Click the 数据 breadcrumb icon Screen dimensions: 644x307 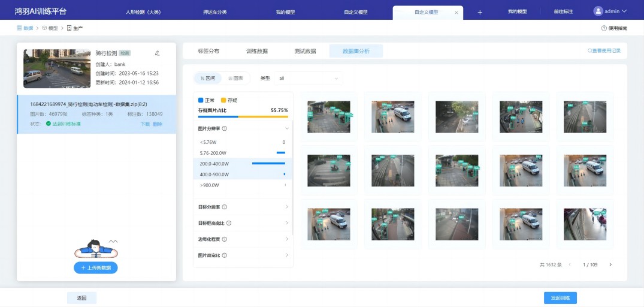[x=19, y=28]
